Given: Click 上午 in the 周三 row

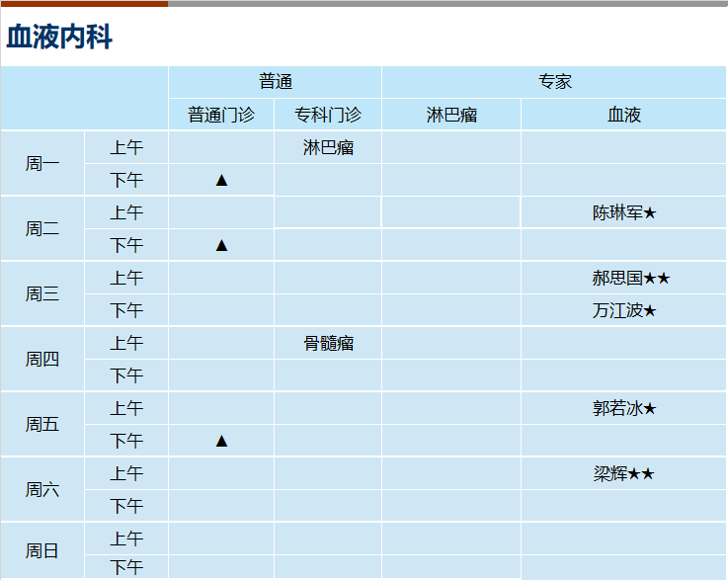Looking at the screenshot, I should (x=126, y=279).
